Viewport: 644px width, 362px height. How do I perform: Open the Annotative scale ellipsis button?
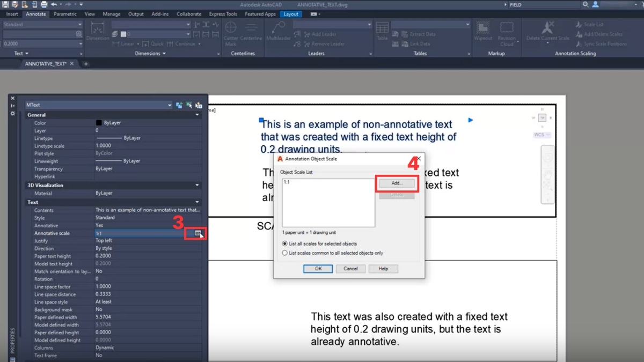pyautogui.click(x=198, y=233)
